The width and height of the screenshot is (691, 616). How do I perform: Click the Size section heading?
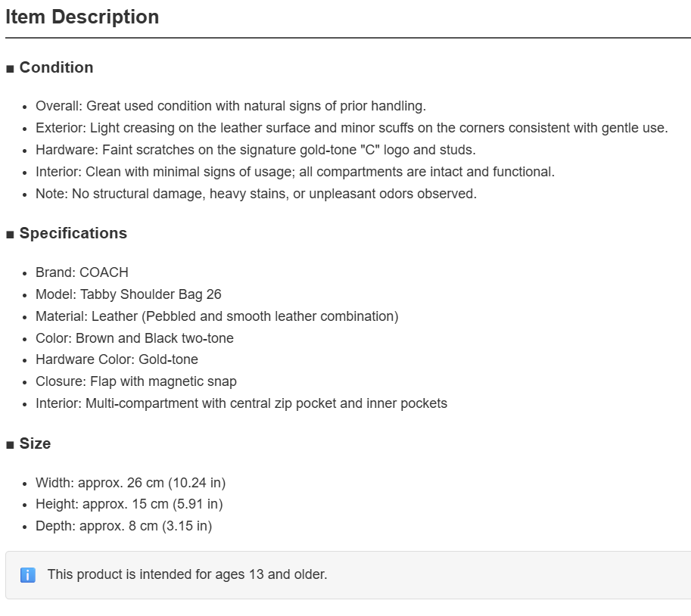point(36,443)
